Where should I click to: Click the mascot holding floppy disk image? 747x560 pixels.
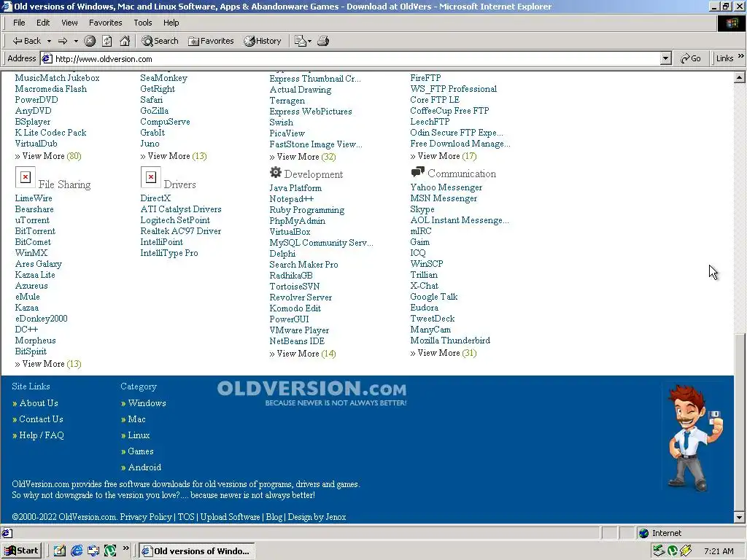(x=695, y=437)
